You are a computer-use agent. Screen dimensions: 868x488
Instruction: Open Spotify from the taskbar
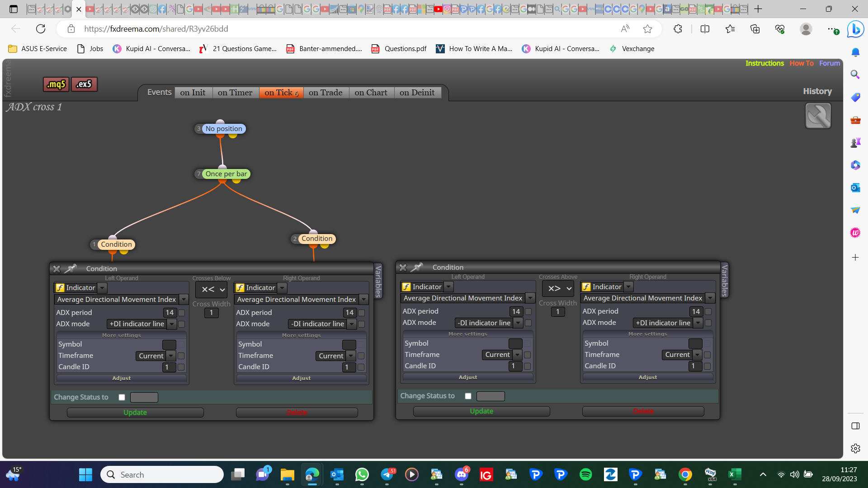(585, 474)
